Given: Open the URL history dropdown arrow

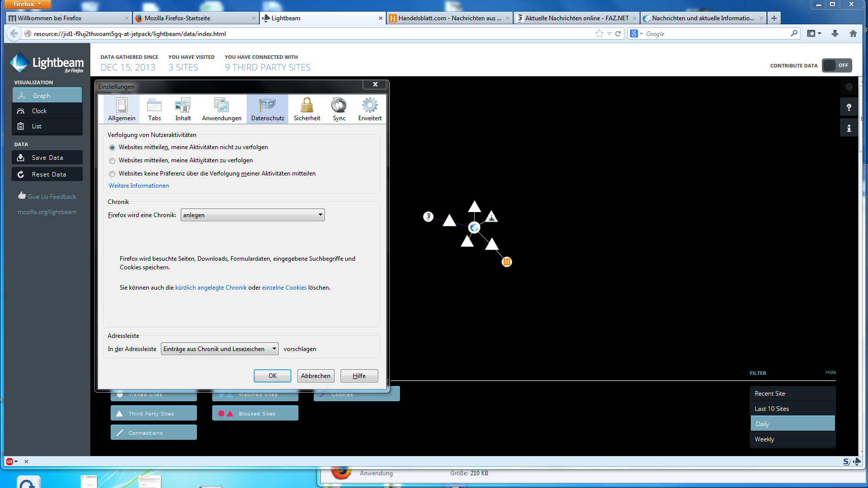Looking at the screenshot, I should click(609, 33).
